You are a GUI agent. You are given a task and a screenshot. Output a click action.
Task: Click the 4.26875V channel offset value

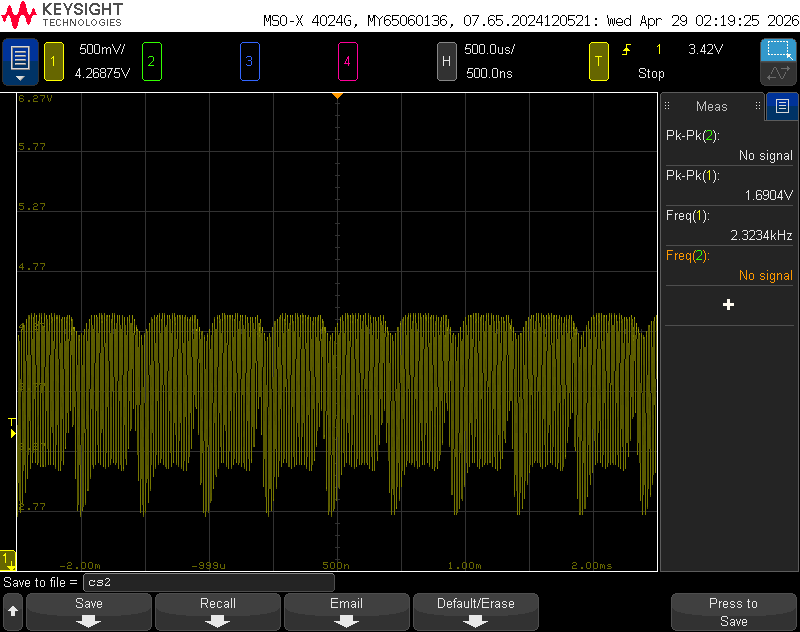coord(102,73)
